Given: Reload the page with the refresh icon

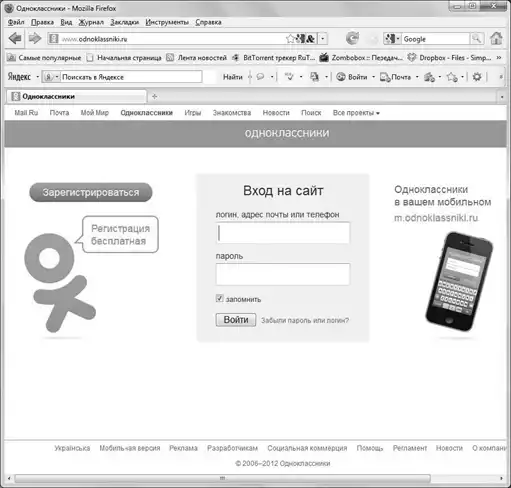Looking at the screenshot, I should click(x=352, y=39).
